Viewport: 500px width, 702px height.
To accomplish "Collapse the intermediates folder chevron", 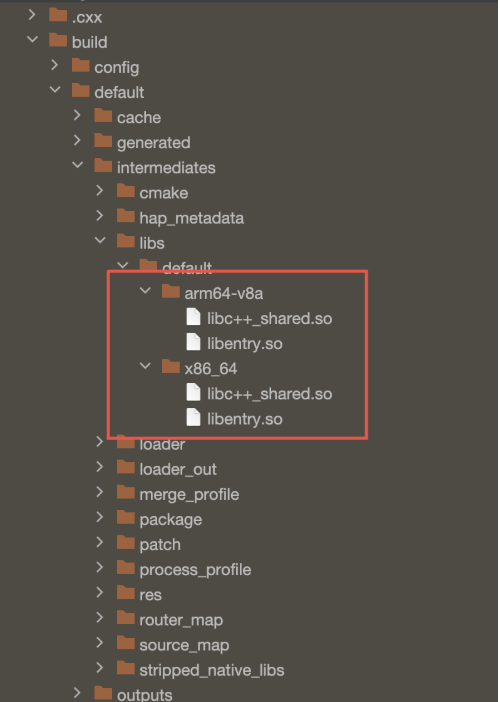I will coord(78,165).
